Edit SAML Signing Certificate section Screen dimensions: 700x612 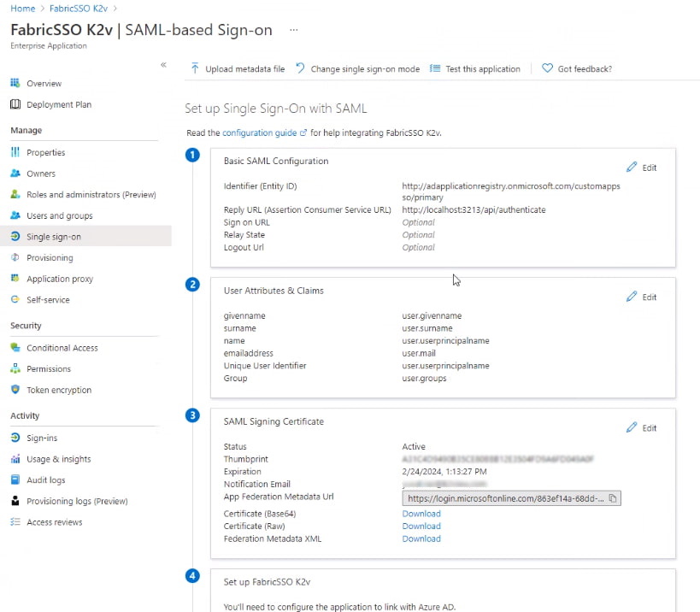tap(641, 427)
